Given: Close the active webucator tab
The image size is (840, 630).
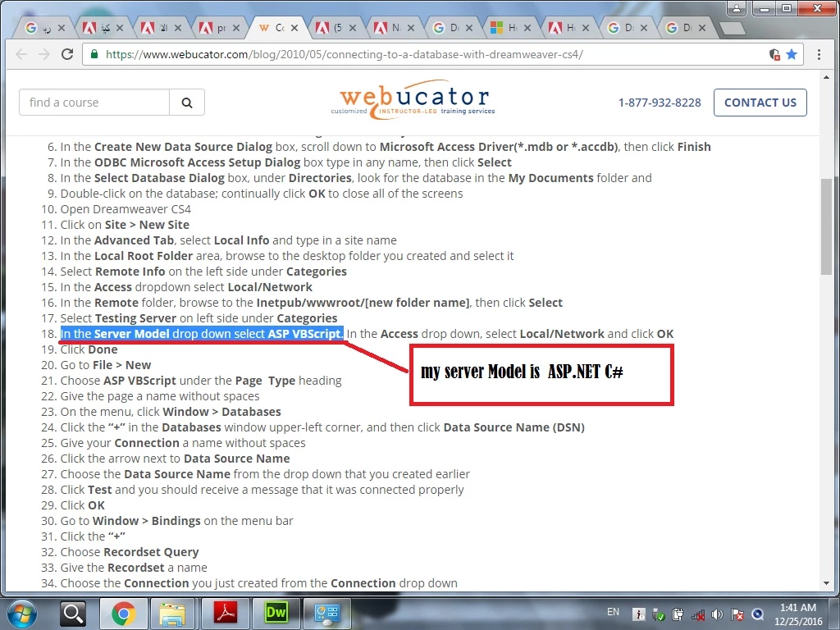Looking at the screenshot, I should click(294, 28).
